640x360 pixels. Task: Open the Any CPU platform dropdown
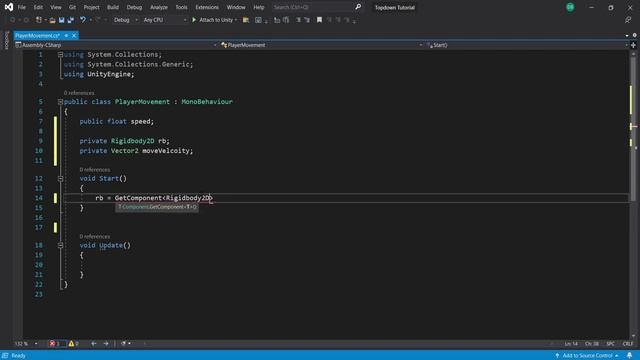tap(164, 20)
